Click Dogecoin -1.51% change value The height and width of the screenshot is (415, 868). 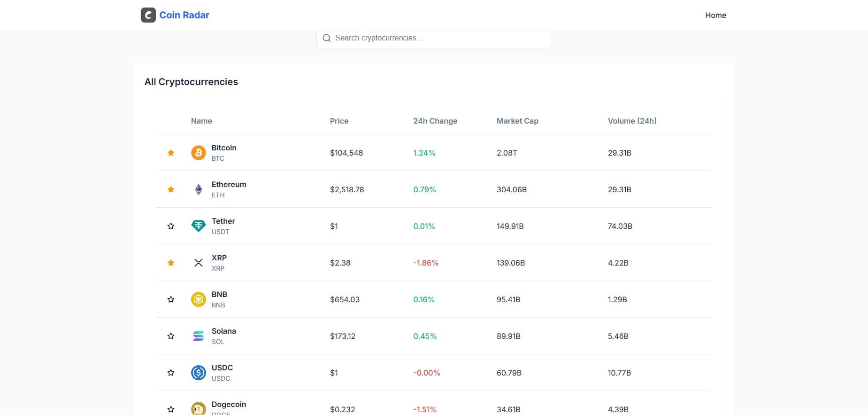coord(425,409)
